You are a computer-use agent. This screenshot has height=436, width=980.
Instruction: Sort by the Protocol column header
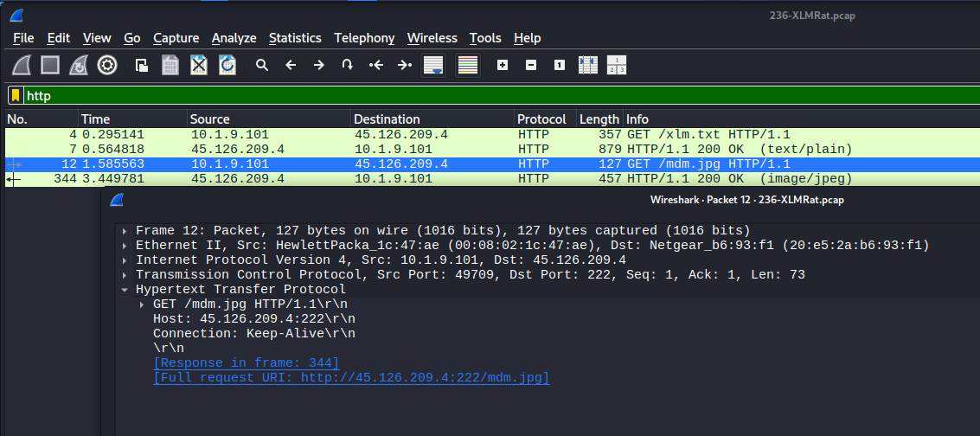pos(546,119)
